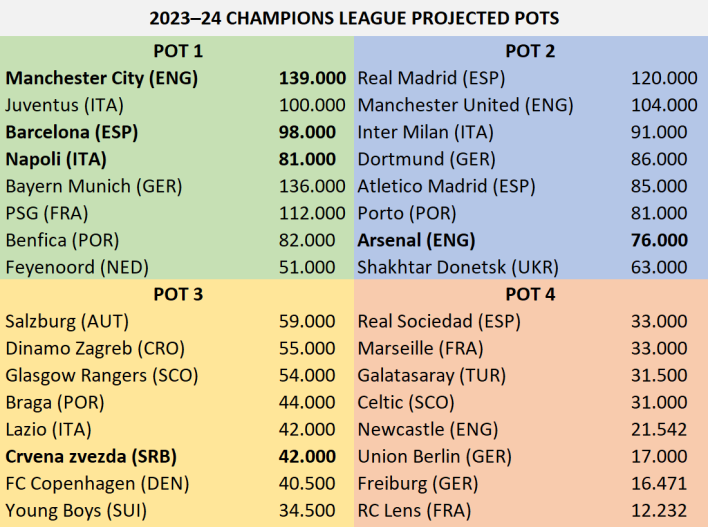708x527 pixels.
Task: Click Real Madrid's 120.000 coefficient value
Action: coord(664,77)
